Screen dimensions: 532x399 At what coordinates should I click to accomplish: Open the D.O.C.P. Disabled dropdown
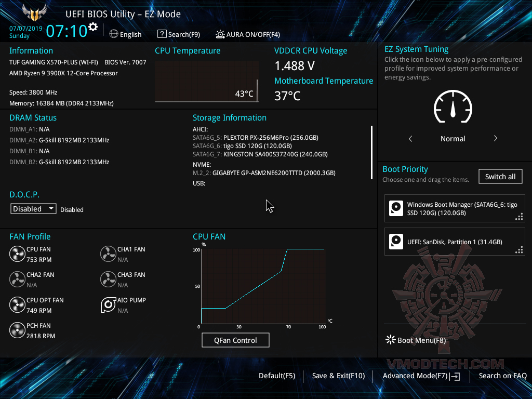[33, 209]
